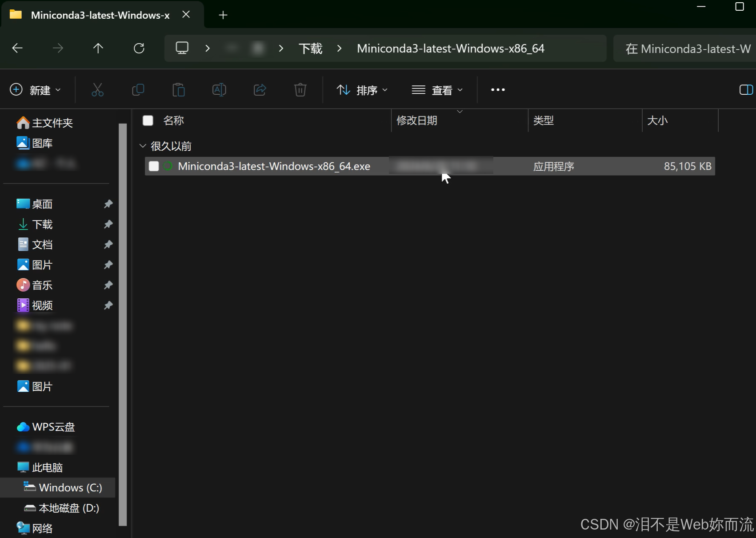The width and height of the screenshot is (756, 538).
Task: Open 文档 in the sidebar
Action: click(35, 245)
